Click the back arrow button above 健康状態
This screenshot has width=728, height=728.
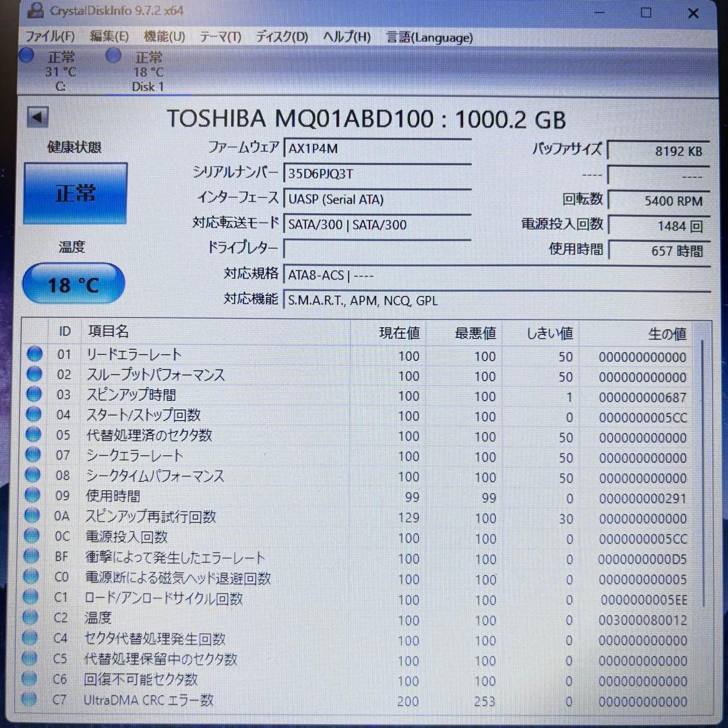[38, 117]
